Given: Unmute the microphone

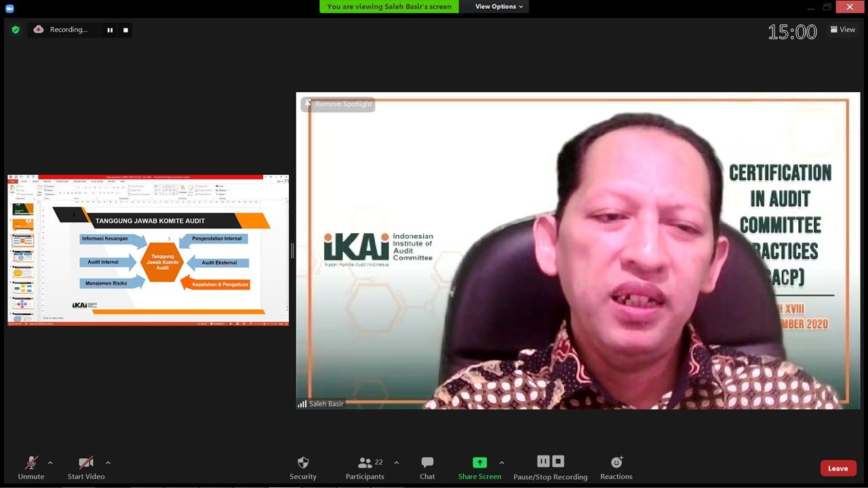Looking at the screenshot, I should pos(31,468).
